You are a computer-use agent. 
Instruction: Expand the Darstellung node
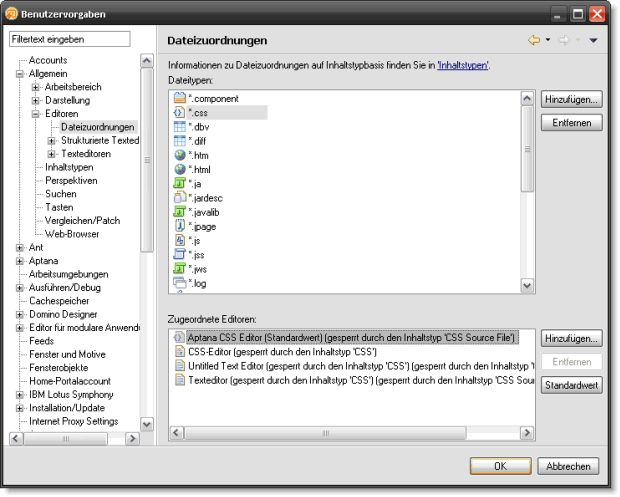point(36,100)
